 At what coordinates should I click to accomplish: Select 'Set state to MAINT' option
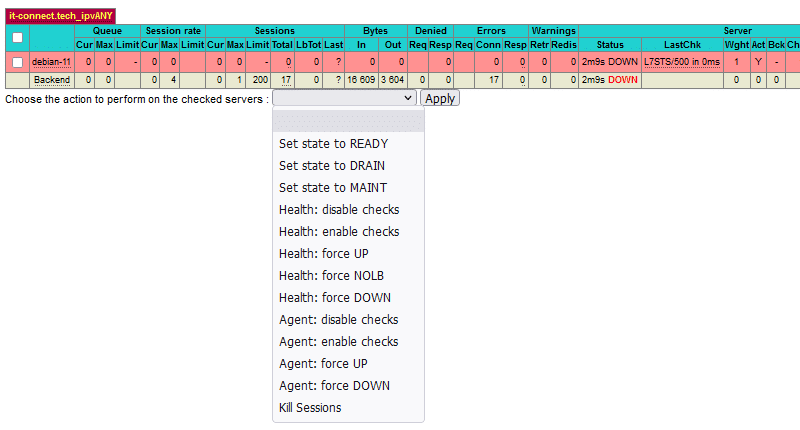coord(333,188)
